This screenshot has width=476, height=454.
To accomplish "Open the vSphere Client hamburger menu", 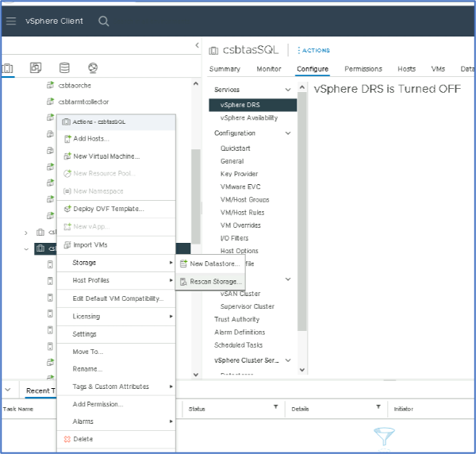I will coord(11,21).
